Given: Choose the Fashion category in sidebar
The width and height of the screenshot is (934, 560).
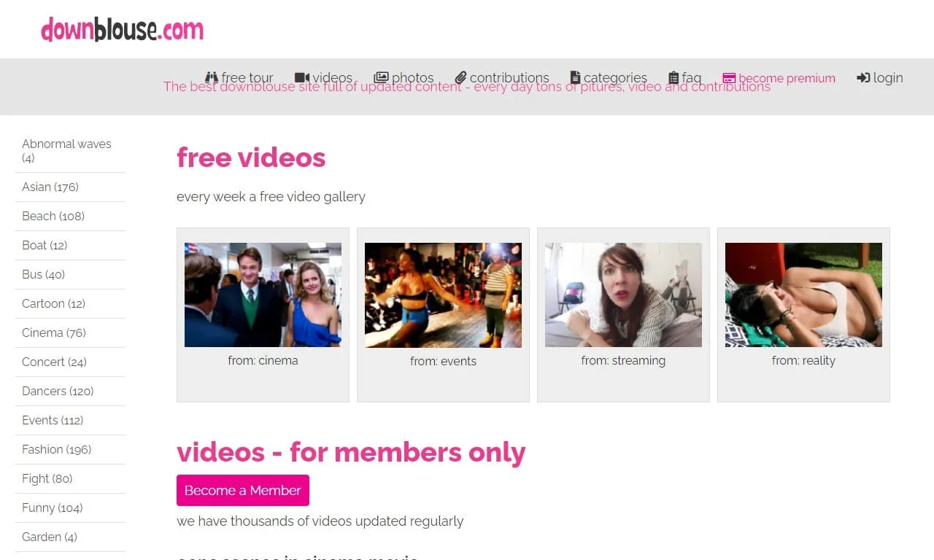Looking at the screenshot, I should [x=56, y=449].
